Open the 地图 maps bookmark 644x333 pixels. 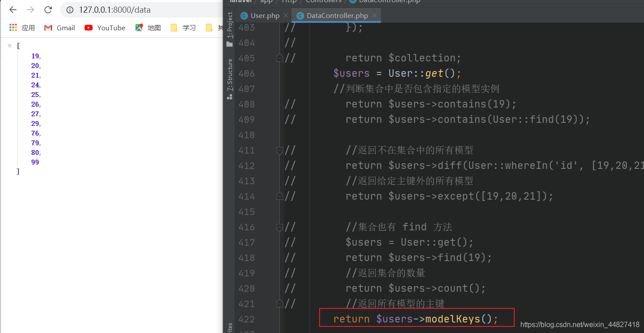(148, 28)
